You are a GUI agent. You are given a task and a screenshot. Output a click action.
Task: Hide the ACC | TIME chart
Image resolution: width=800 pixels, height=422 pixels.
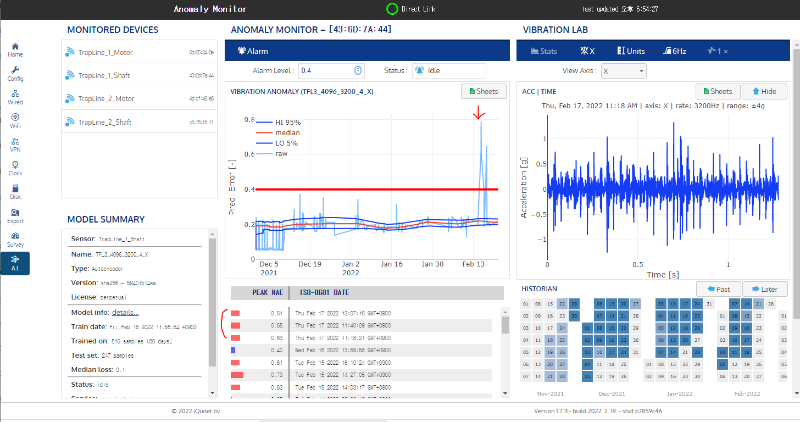click(764, 91)
